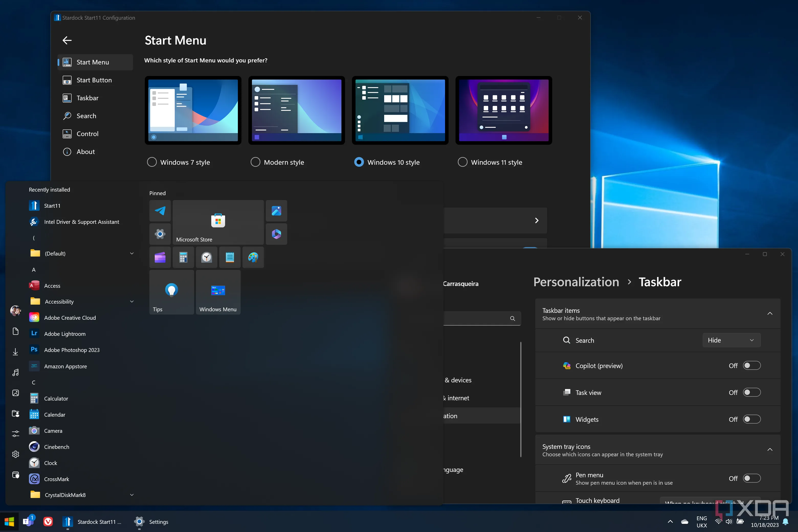Click the back arrow in Start11

[67, 40]
